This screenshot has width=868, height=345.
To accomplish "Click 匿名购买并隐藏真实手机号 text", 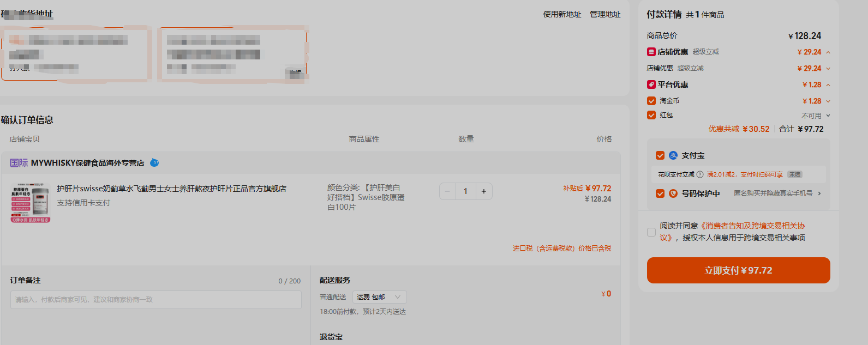I will [773, 193].
